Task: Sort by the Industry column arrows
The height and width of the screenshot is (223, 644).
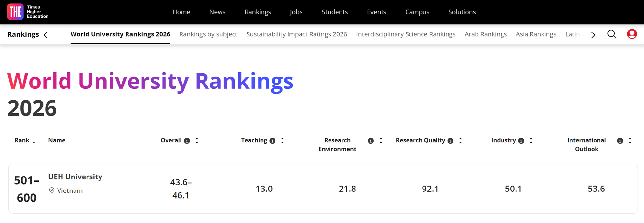Action: pyautogui.click(x=531, y=140)
